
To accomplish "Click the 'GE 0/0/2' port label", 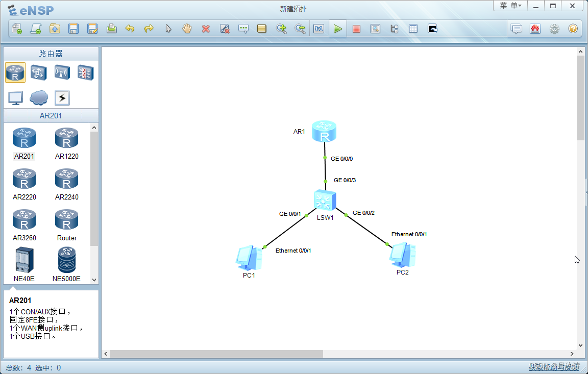I will tap(363, 213).
